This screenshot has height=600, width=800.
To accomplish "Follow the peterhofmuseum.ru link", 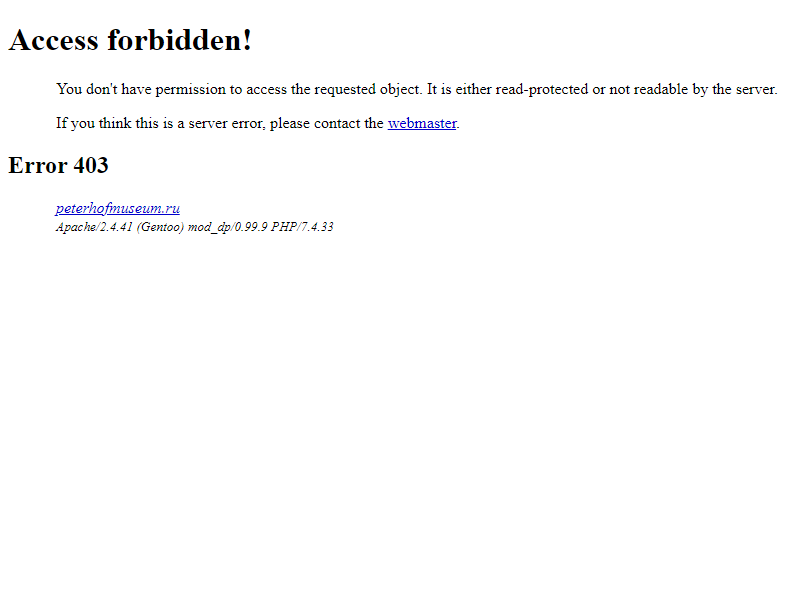I will click(x=118, y=208).
